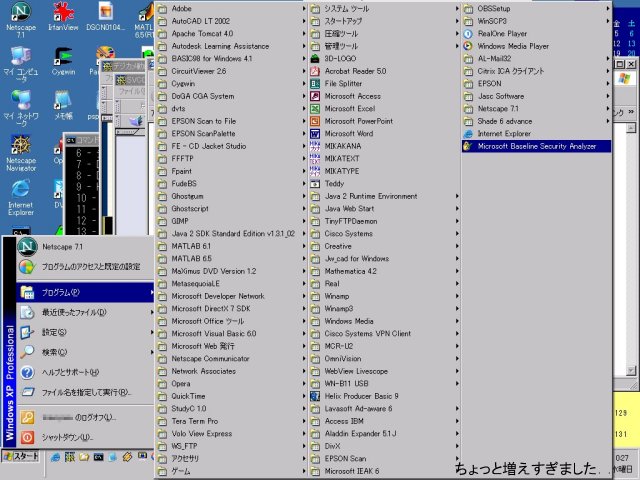Launch Microsoft Excel from the programs menu
The width and height of the screenshot is (640, 480).
point(383,109)
